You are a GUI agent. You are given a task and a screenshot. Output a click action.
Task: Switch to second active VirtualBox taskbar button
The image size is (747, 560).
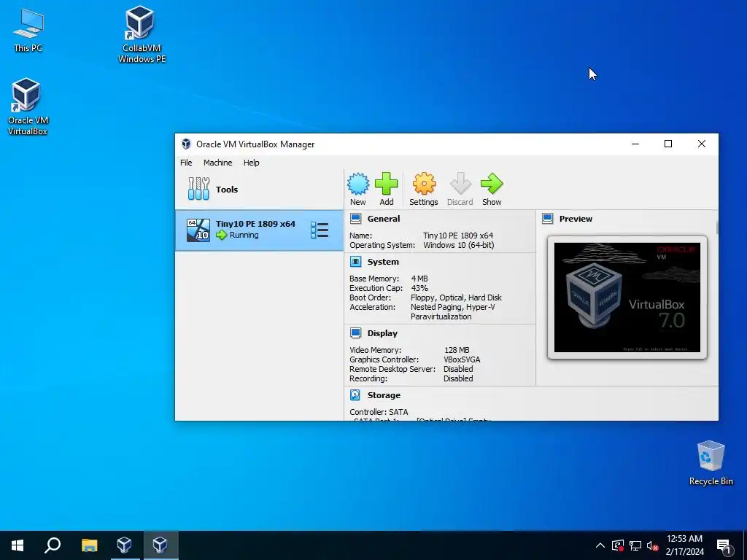160,545
